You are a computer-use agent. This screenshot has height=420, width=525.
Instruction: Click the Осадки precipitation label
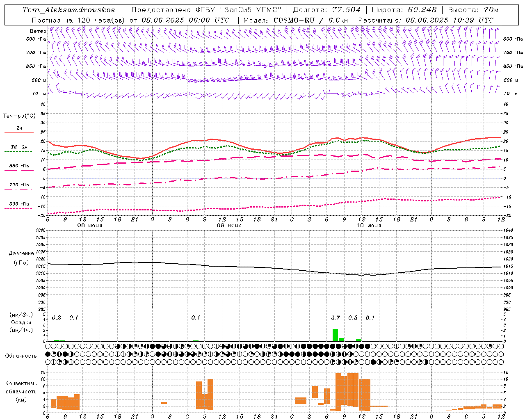[x=21, y=322]
